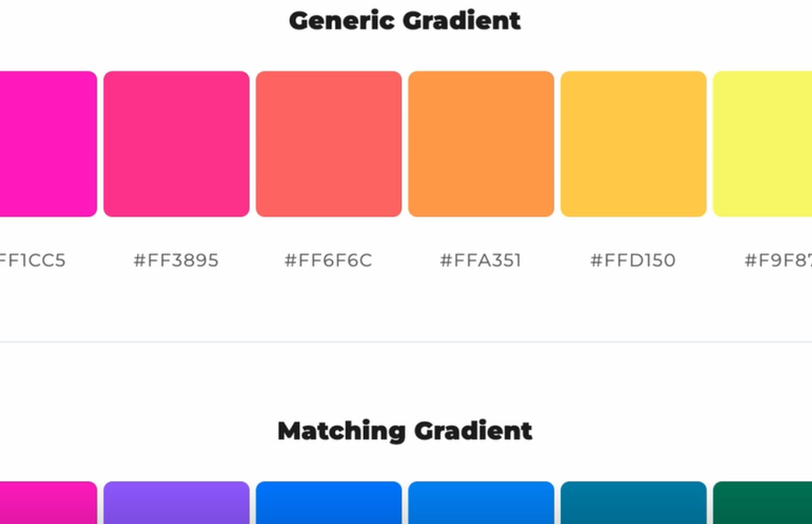Image resolution: width=812 pixels, height=524 pixels.
Task: Select the pink #FF3895 color swatch
Action: click(176, 144)
